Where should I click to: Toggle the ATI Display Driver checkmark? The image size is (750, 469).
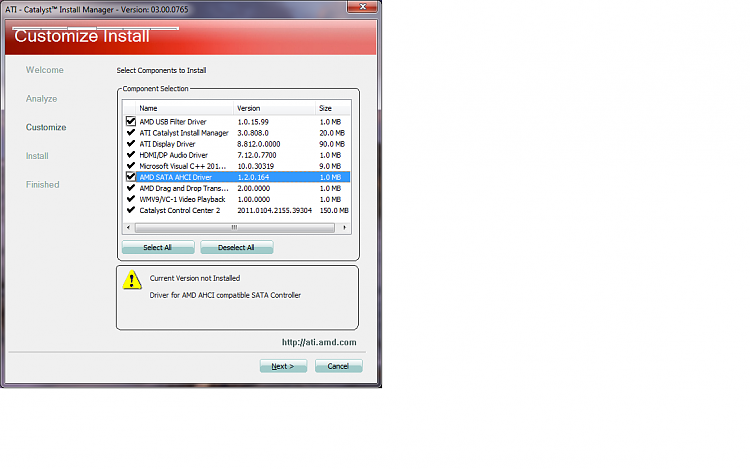pos(131,143)
